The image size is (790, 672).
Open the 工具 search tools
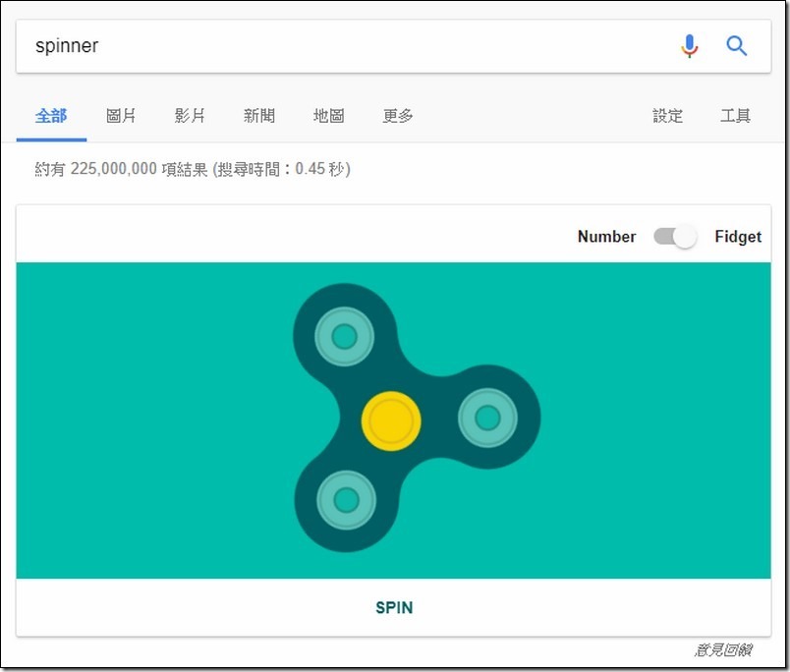tap(736, 116)
